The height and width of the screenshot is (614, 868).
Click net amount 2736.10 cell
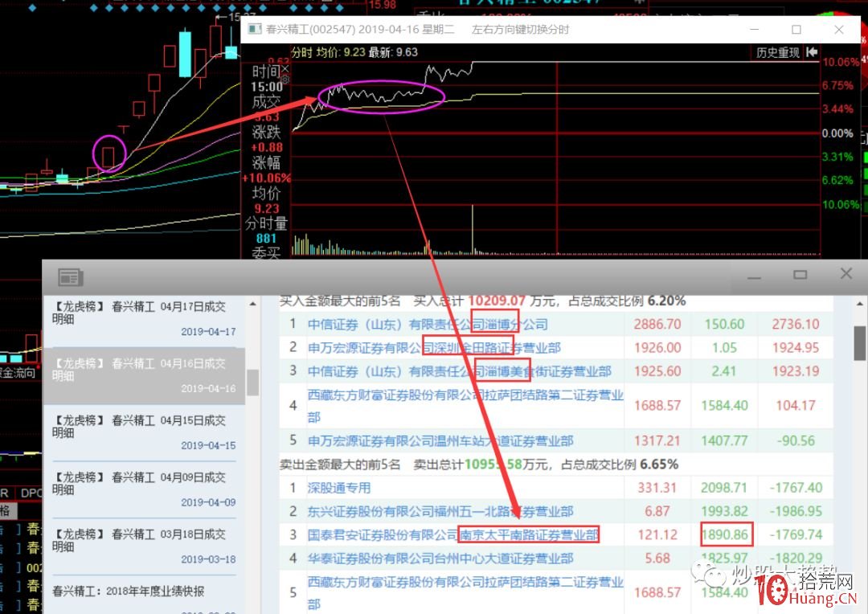795,325
